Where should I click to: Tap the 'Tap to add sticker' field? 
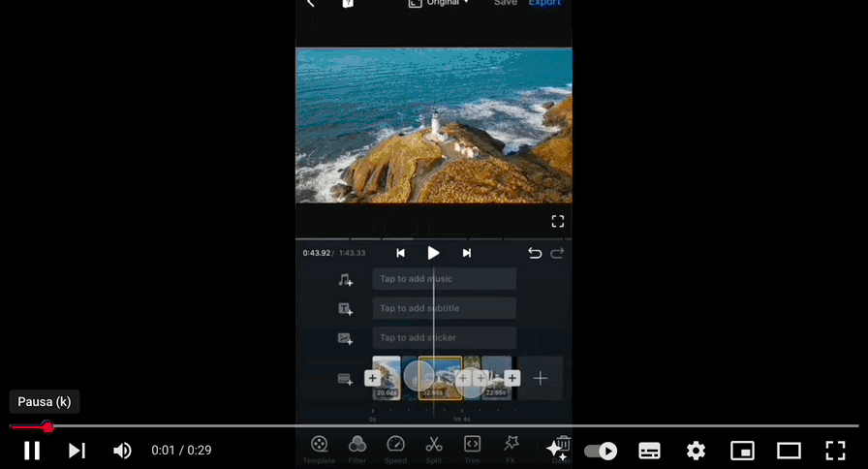(x=445, y=337)
